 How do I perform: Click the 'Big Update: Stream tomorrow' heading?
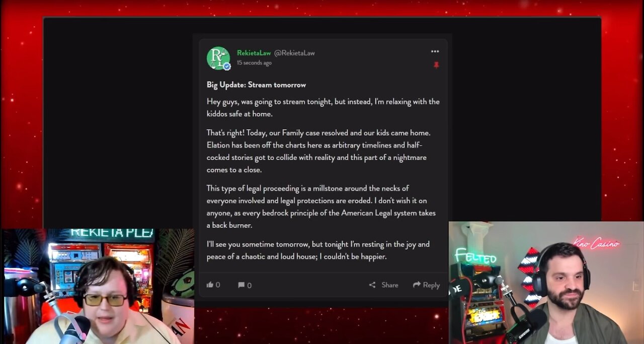[256, 85]
